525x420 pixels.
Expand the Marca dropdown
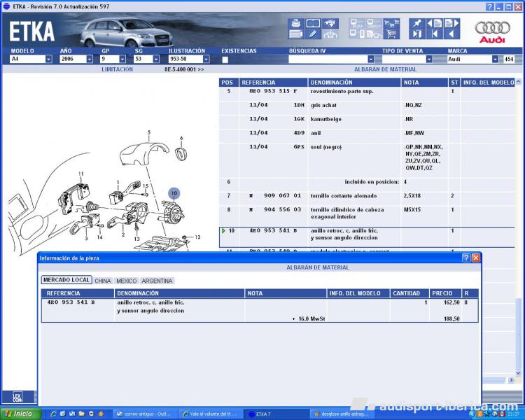click(495, 59)
